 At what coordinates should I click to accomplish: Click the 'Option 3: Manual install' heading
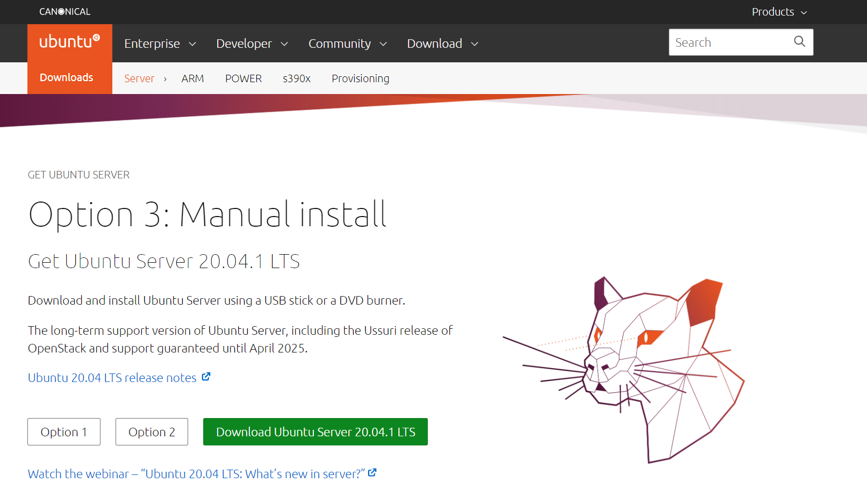click(x=207, y=214)
